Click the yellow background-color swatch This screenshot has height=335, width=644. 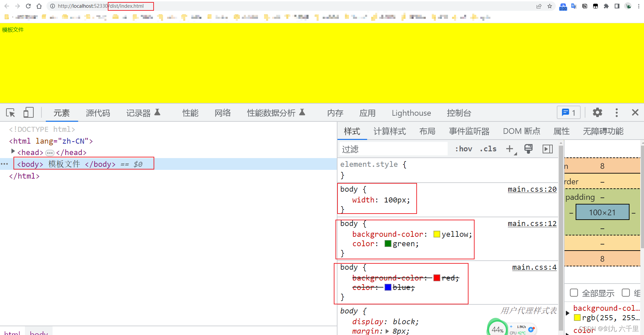[437, 234]
